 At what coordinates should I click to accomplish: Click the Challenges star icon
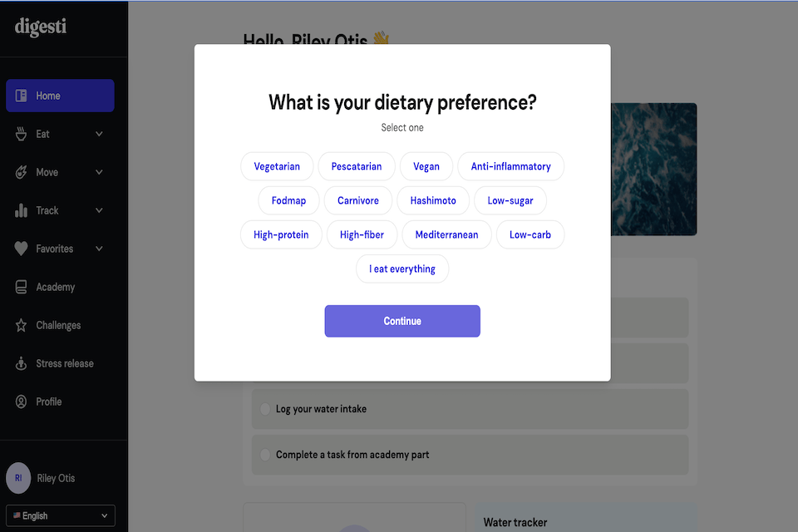[x=18, y=325]
